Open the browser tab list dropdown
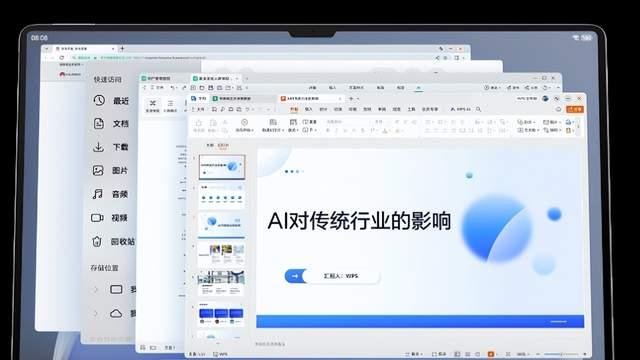This screenshot has width=640, height=360. pos(47,49)
